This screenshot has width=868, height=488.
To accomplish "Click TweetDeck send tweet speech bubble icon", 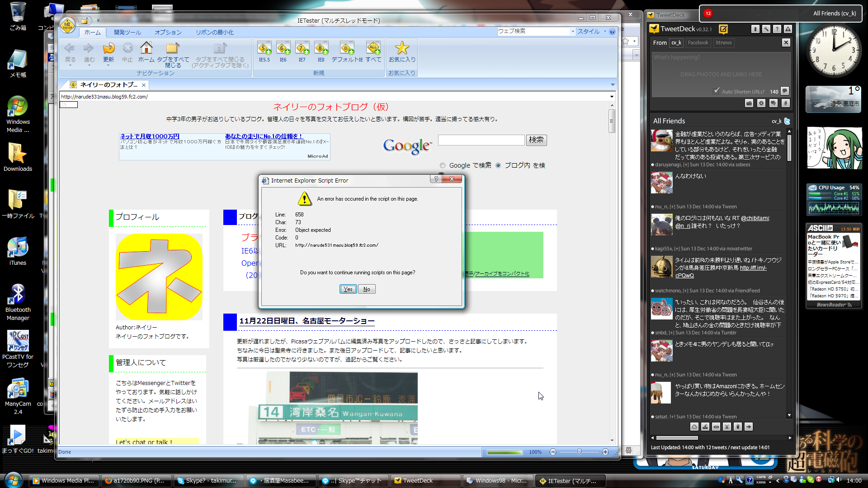I will point(785,91).
